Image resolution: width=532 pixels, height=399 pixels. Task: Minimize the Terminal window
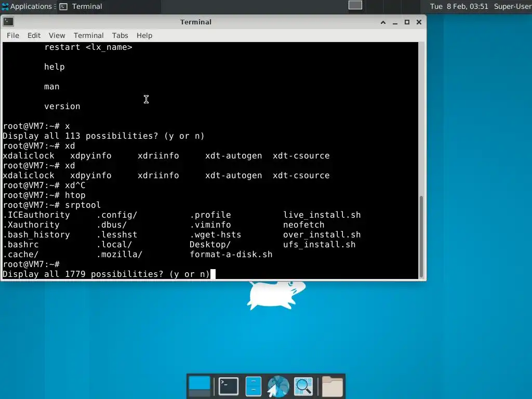[x=395, y=22]
